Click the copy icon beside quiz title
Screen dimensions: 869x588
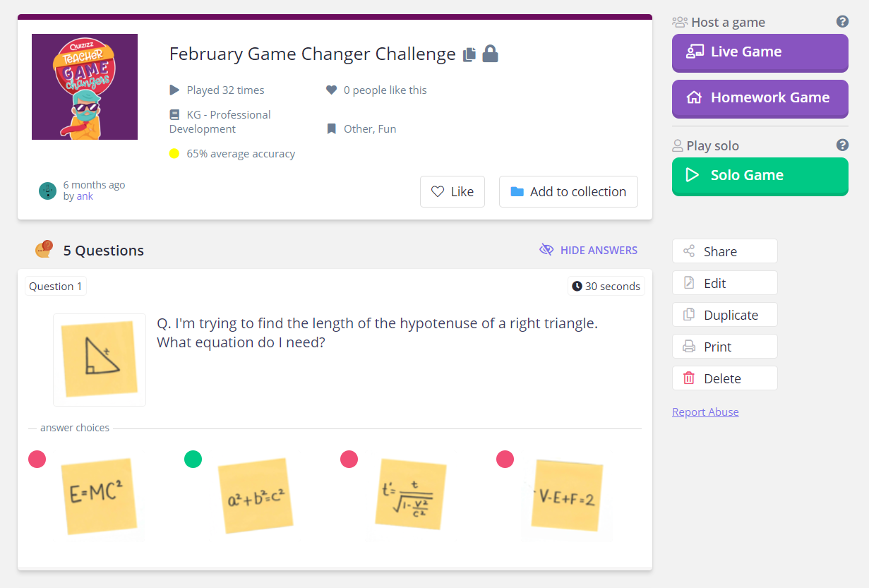pos(469,54)
